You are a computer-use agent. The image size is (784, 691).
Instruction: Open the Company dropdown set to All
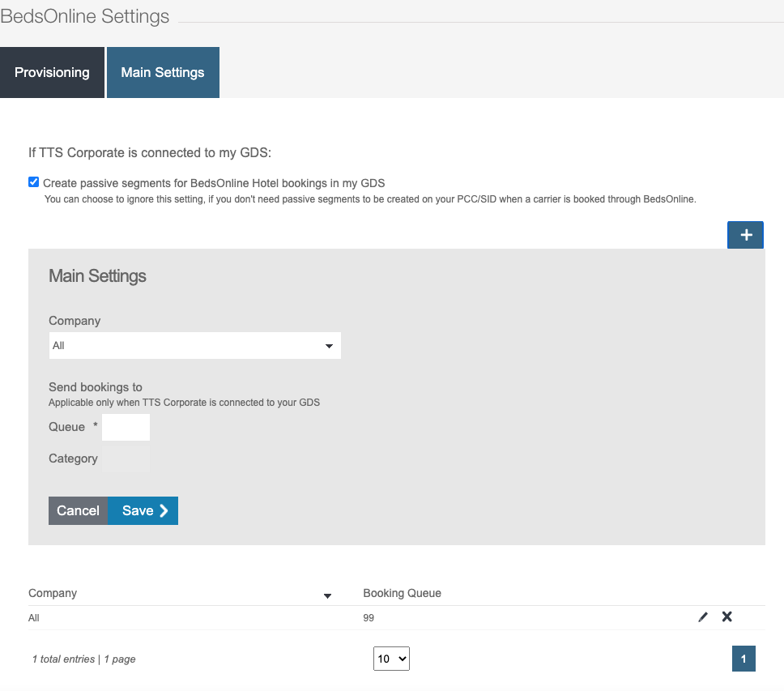(x=194, y=346)
